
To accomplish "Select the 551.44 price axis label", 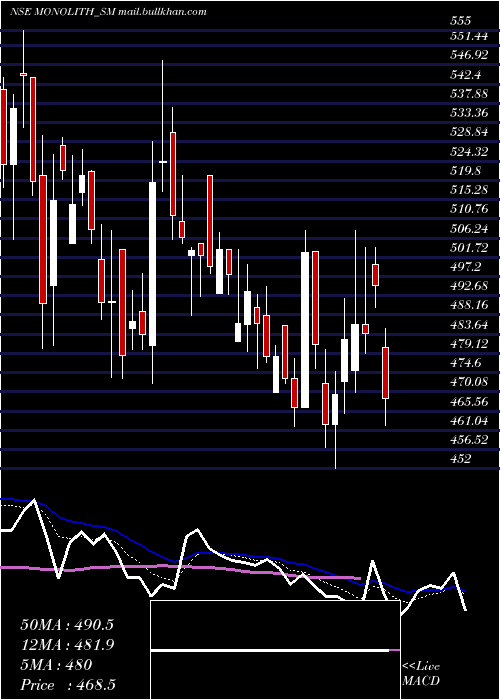I will [468, 37].
